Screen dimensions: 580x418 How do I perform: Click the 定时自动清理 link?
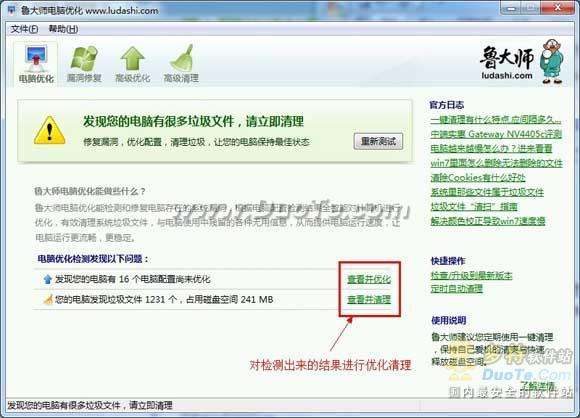pos(456,289)
